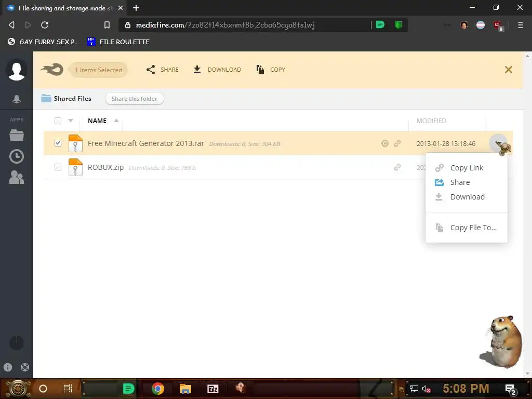Click the 1 Items Selected label

[98, 70]
